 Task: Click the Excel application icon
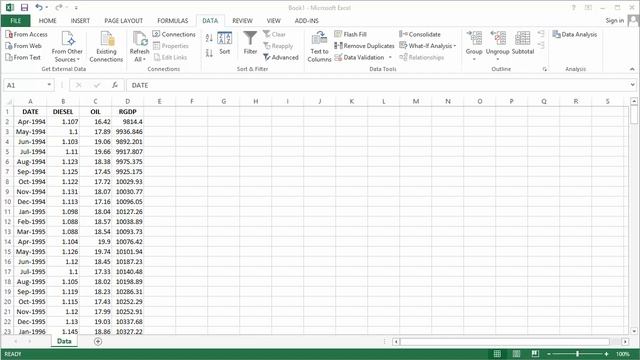pyautogui.click(x=10, y=7)
